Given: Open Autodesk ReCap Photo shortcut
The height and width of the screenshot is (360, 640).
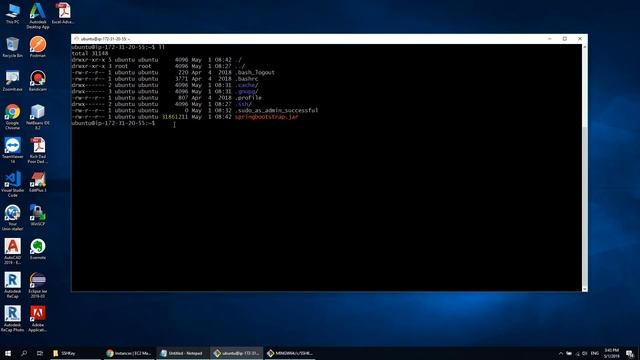Looking at the screenshot, I should (12, 319).
